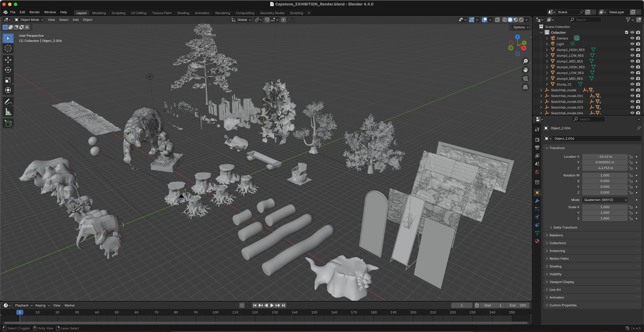Open the Render properties tab
The height and width of the screenshot is (332, 644).
537,139
